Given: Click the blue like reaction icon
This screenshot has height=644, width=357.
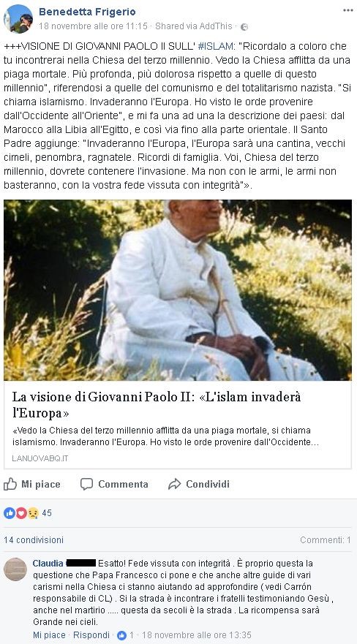Looking at the screenshot, I should point(10,512).
